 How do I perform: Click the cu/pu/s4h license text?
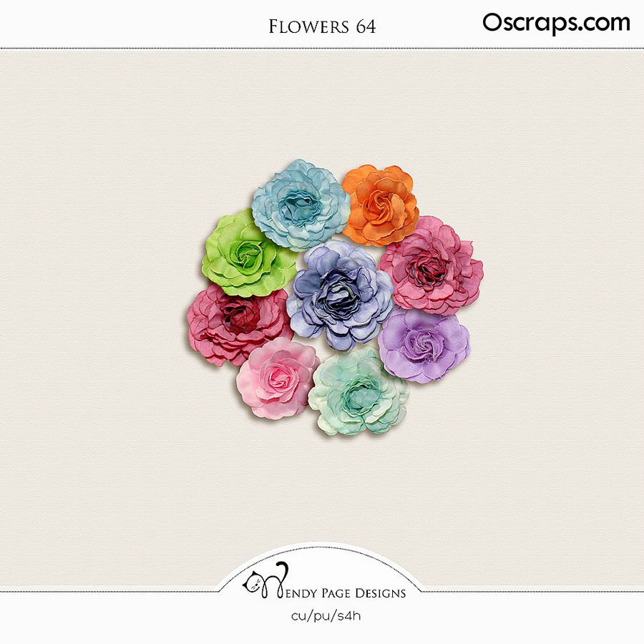tap(326, 615)
